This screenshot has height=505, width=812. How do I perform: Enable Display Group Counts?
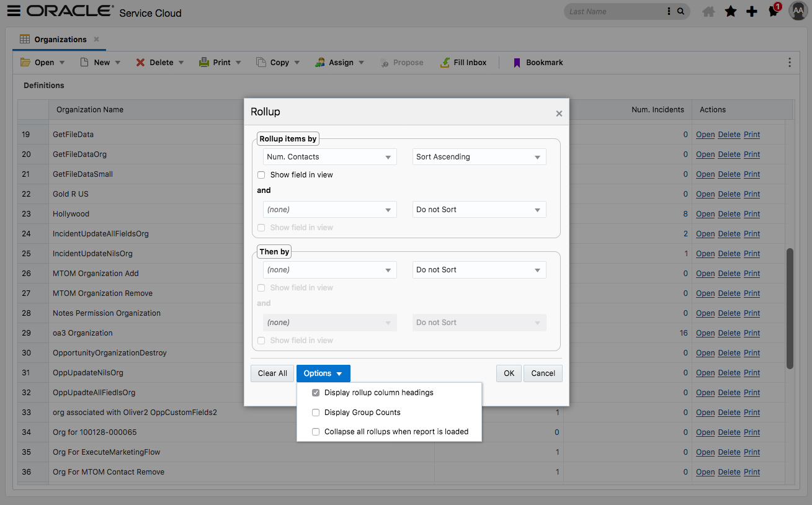click(x=316, y=412)
